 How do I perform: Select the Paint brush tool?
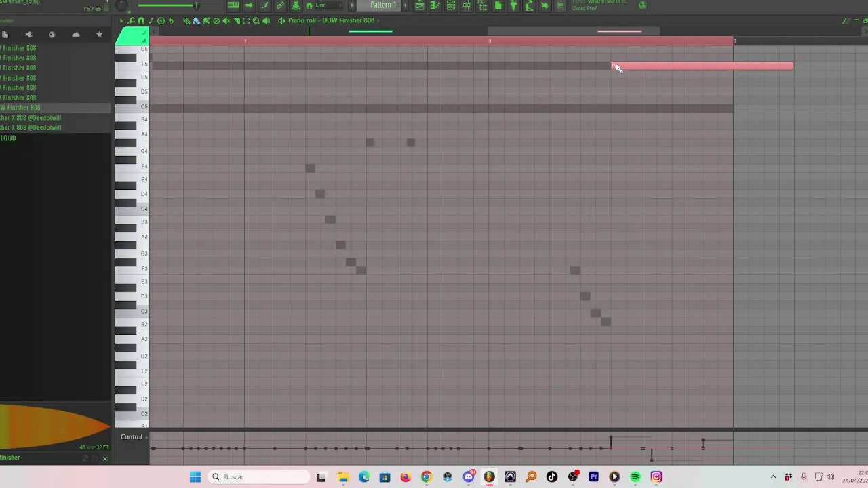197,20
